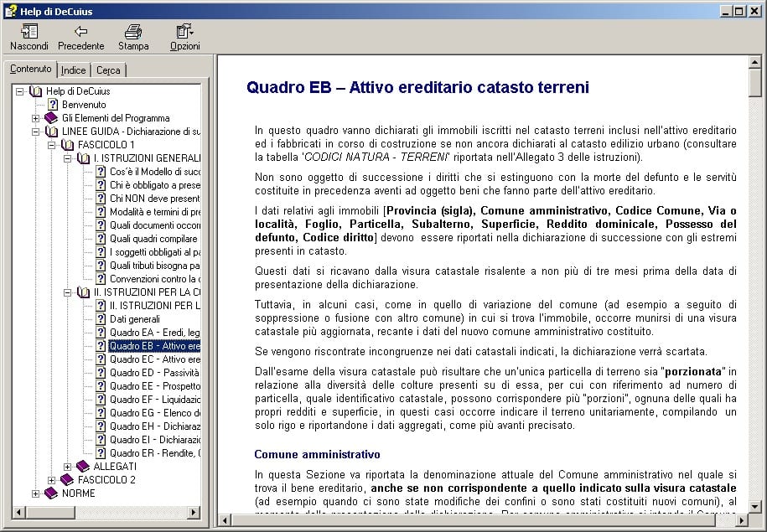
Task: Click the Gli Elementi del Programma book icon
Action: (51, 118)
